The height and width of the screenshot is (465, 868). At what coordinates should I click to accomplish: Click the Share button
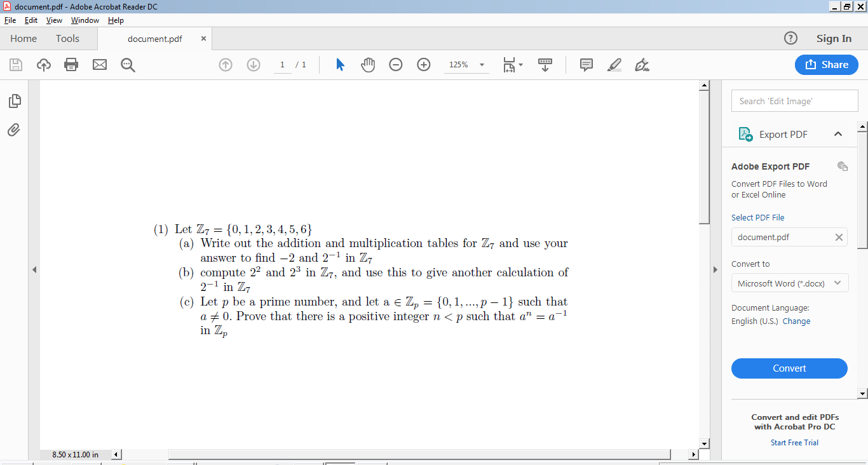tap(826, 64)
